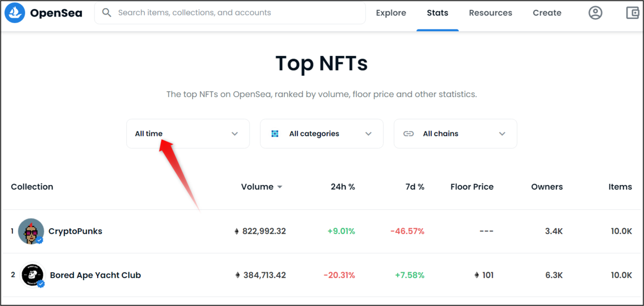Screen dimensions: 644x306
Task: Click the Bored Ape Yacht Club avatar
Action: (x=32, y=275)
